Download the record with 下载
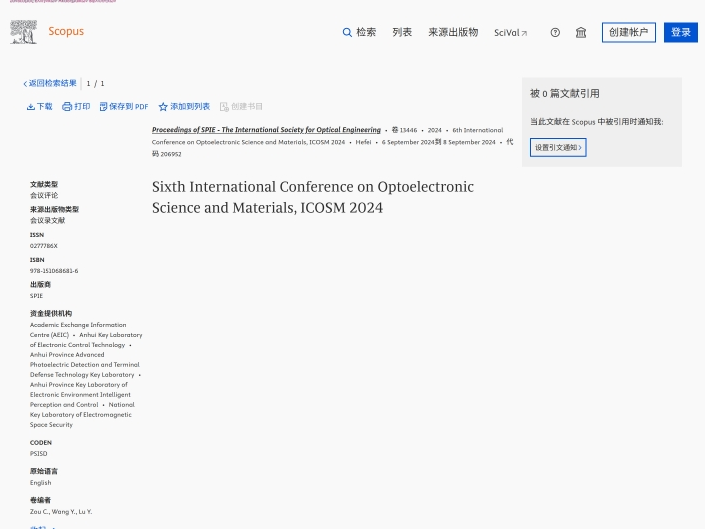This screenshot has height=529, width=705. [x=39, y=106]
